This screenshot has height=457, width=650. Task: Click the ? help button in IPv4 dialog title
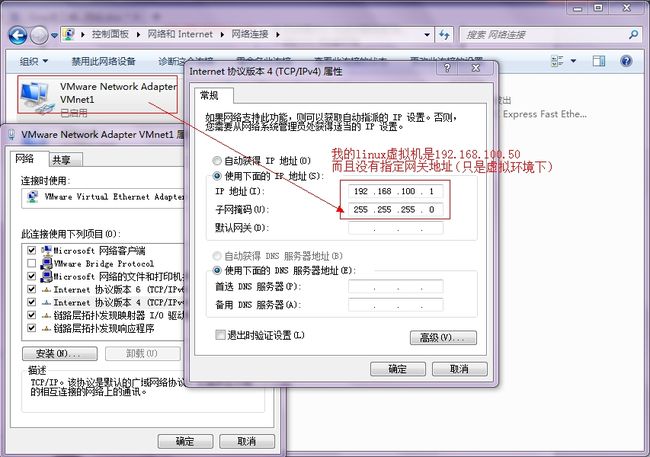click(x=447, y=68)
